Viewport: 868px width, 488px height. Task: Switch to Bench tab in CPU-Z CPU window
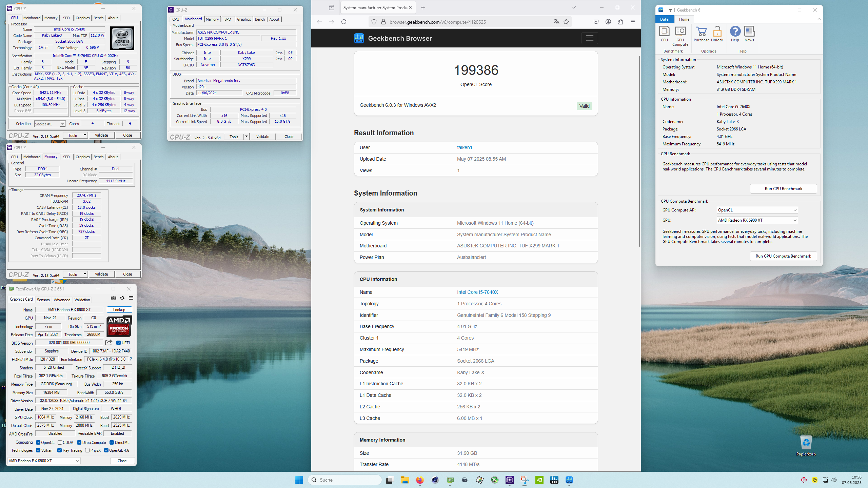tap(99, 18)
